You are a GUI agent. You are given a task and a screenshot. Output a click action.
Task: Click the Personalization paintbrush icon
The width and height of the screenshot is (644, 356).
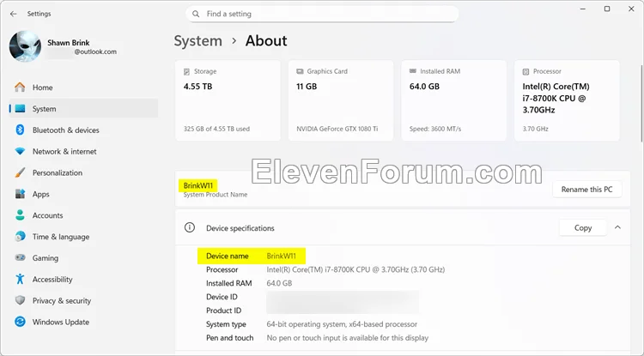(x=20, y=172)
